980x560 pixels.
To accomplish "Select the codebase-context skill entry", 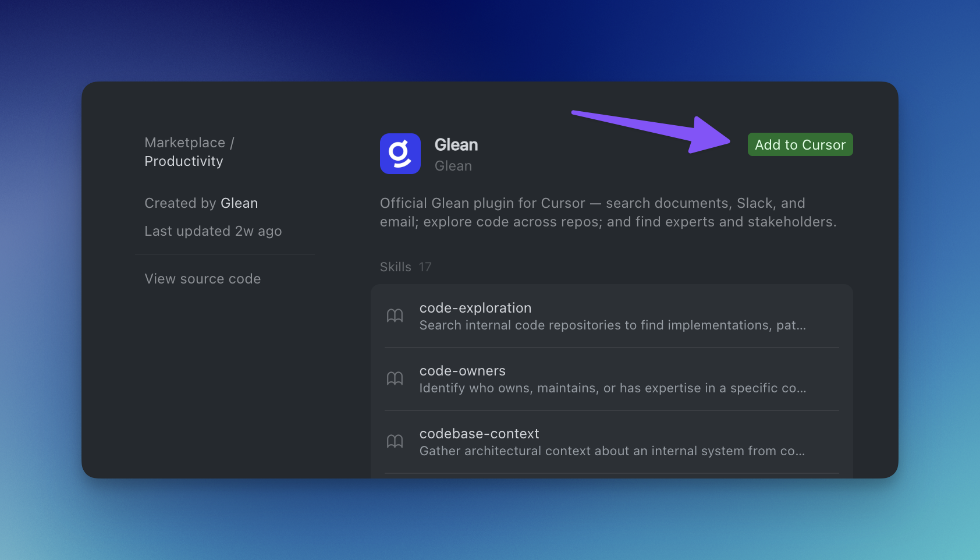I will (x=611, y=441).
